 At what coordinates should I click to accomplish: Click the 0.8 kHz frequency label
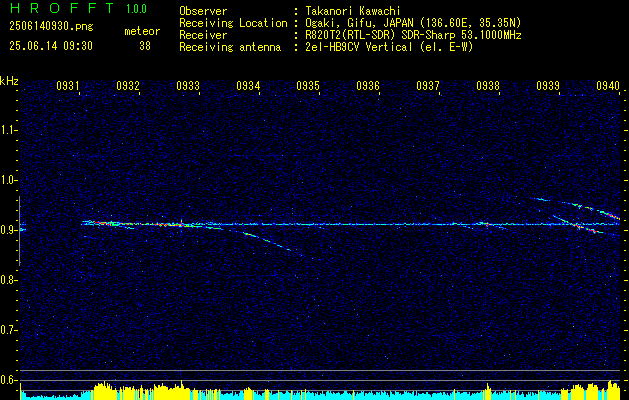coord(8,280)
